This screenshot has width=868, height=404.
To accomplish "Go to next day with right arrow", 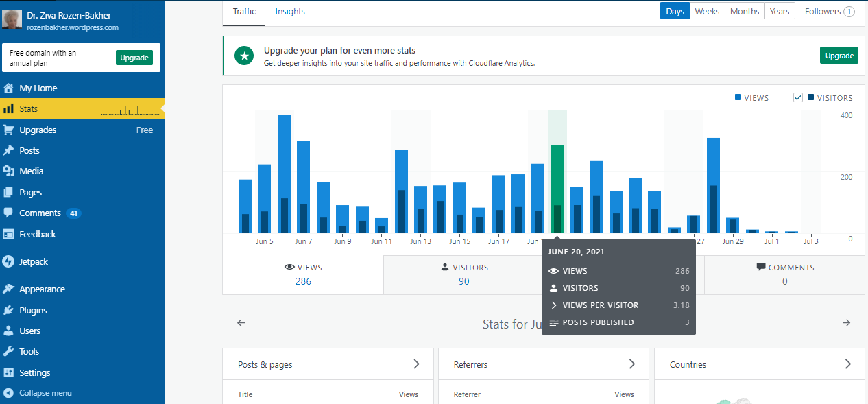I will click(x=847, y=323).
